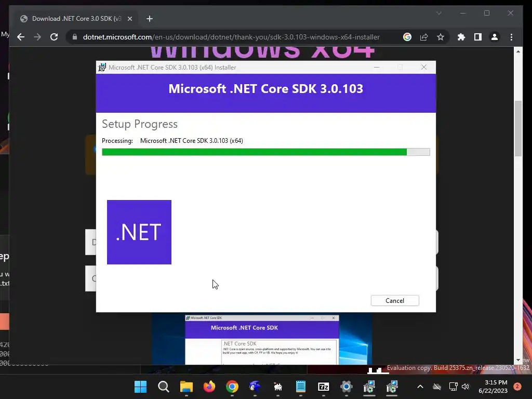Viewport: 532px width, 399px height.
Task: Go back in Chrome
Action: coord(21,37)
